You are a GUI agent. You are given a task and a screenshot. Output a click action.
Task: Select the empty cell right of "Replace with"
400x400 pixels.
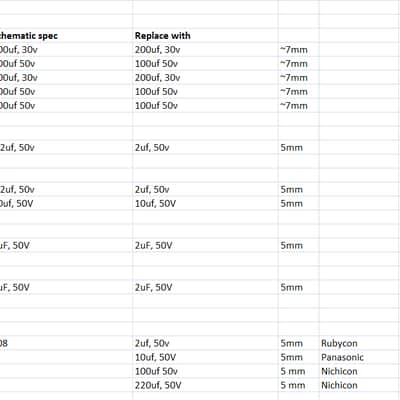pyautogui.click(x=299, y=35)
